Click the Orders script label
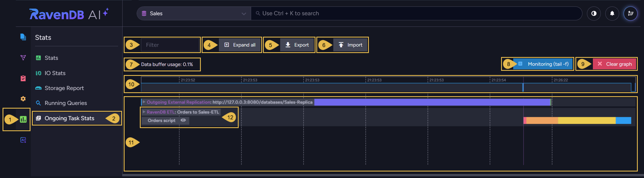 (162, 120)
